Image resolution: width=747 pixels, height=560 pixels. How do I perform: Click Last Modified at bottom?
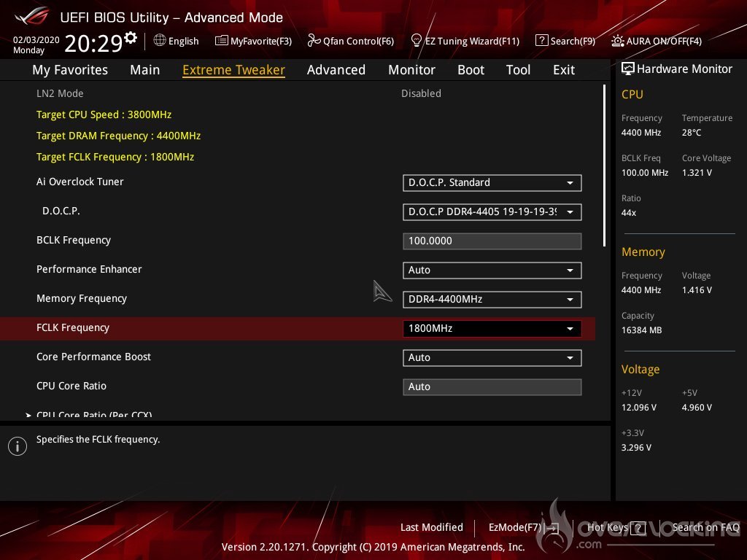coord(432,527)
